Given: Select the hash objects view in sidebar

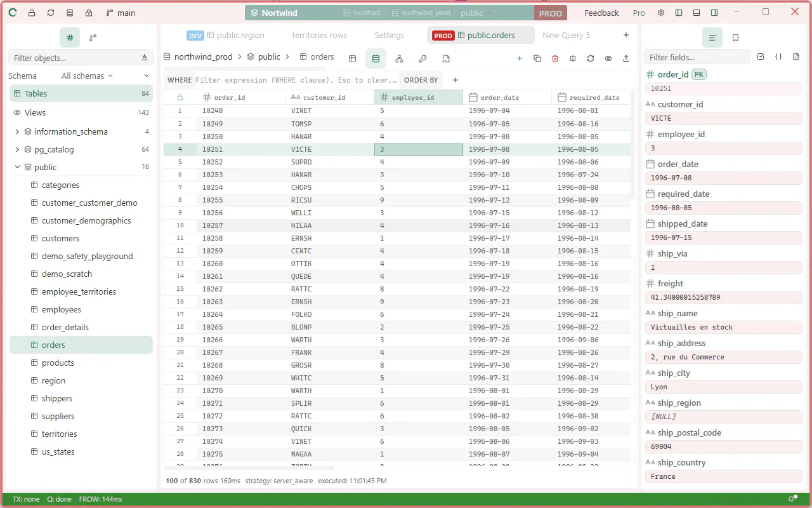Looking at the screenshot, I should tap(70, 37).
